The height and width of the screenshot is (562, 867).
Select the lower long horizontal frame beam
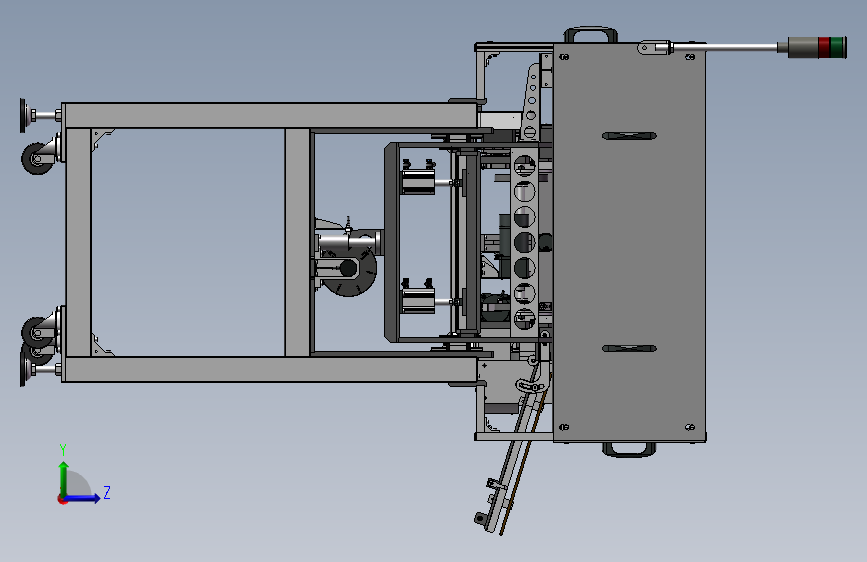click(269, 370)
